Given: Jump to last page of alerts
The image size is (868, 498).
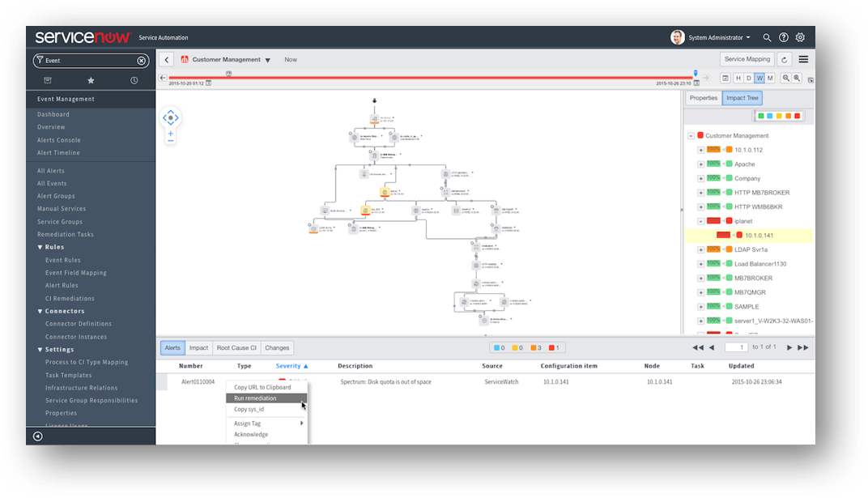Looking at the screenshot, I should click(802, 347).
